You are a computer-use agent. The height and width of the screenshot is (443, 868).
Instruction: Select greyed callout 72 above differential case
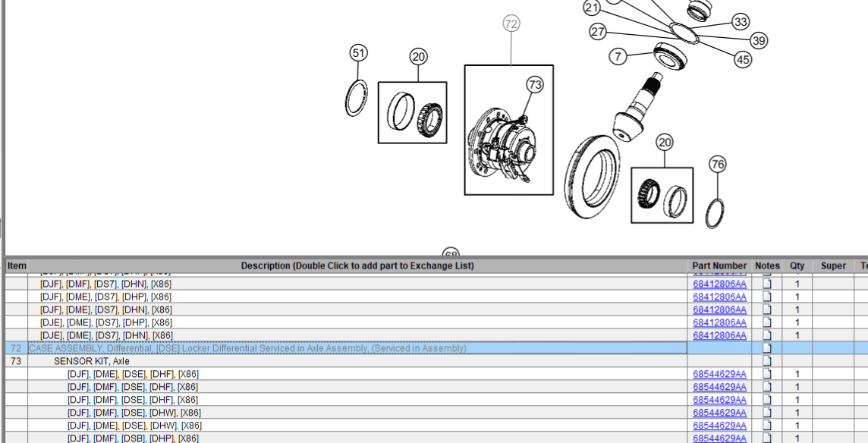[x=511, y=24]
